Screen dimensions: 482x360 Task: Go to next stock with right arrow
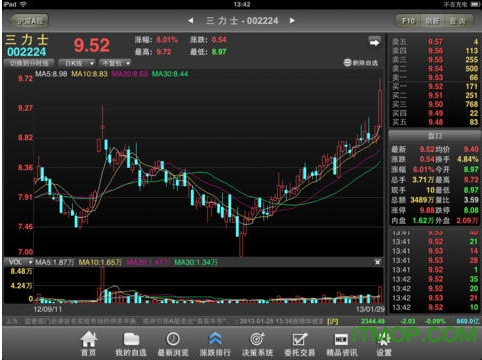(x=292, y=21)
